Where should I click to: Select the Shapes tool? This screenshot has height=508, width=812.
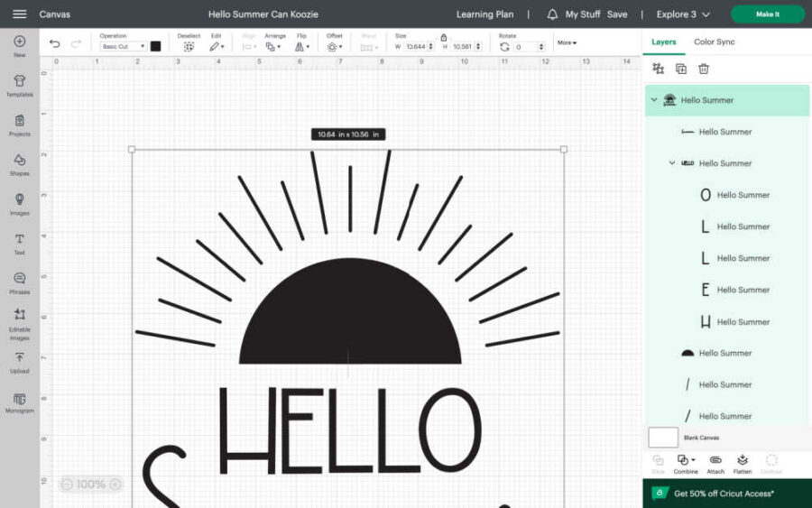19,164
